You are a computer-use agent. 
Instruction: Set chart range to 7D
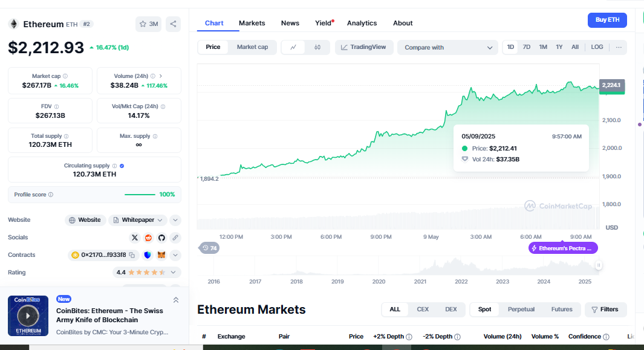[x=527, y=47]
